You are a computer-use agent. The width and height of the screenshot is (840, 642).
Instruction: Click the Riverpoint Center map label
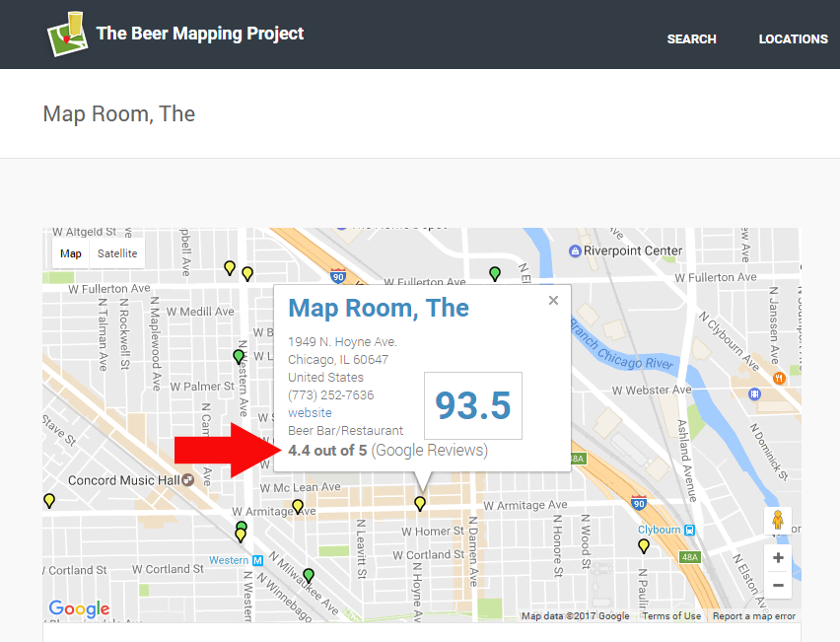(633, 250)
